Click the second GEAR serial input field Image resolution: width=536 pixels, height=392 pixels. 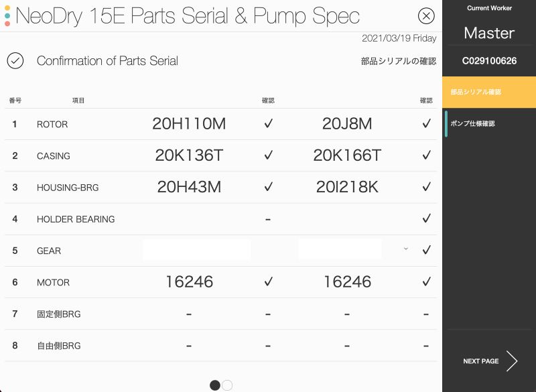[340, 250]
